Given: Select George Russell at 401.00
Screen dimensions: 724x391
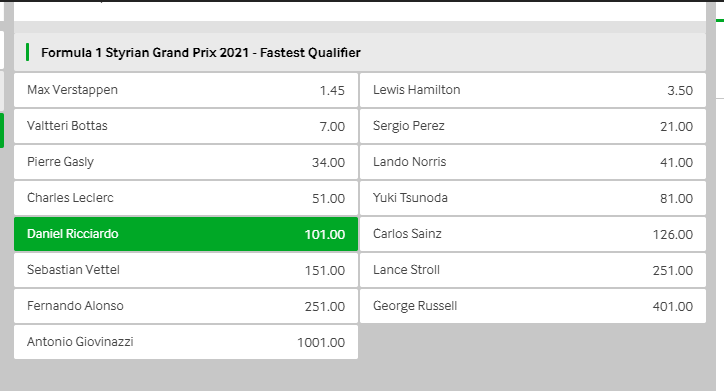Looking at the screenshot, I should pos(533,306).
